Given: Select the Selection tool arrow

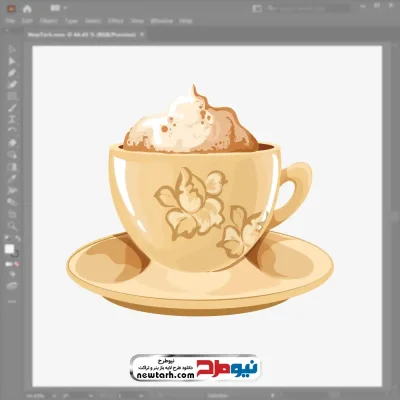Looking at the screenshot, I should coord(12,49).
